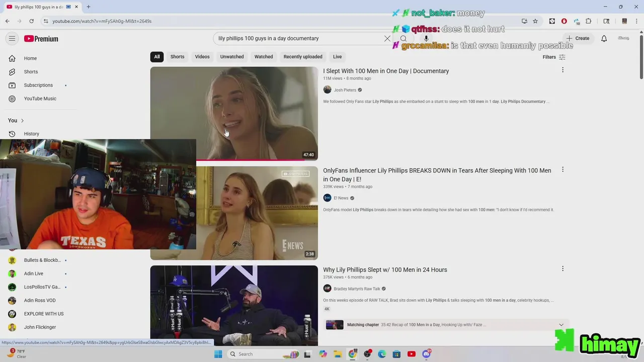The width and height of the screenshot is (644, 362).
Task: Open the YouTube account avatar menu
Action: click(623, 38)
